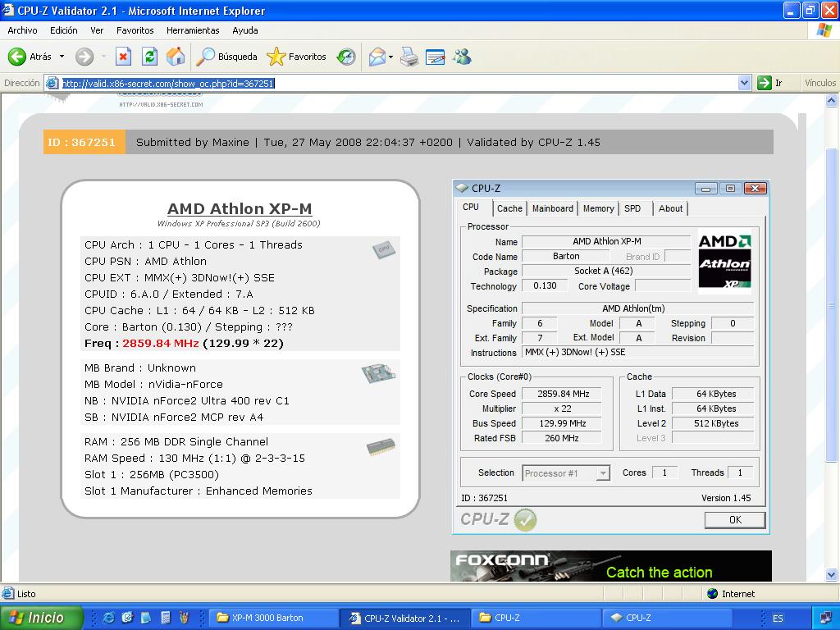Click the vertical scrollbar up arrow

[x=832, y=100]
